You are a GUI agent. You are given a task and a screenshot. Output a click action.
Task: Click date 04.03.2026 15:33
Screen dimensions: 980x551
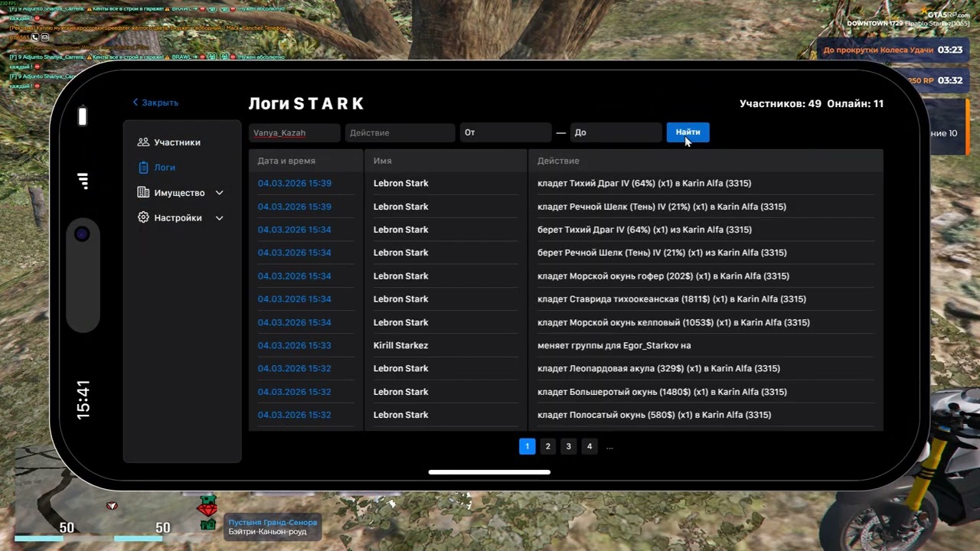point(294,345)
